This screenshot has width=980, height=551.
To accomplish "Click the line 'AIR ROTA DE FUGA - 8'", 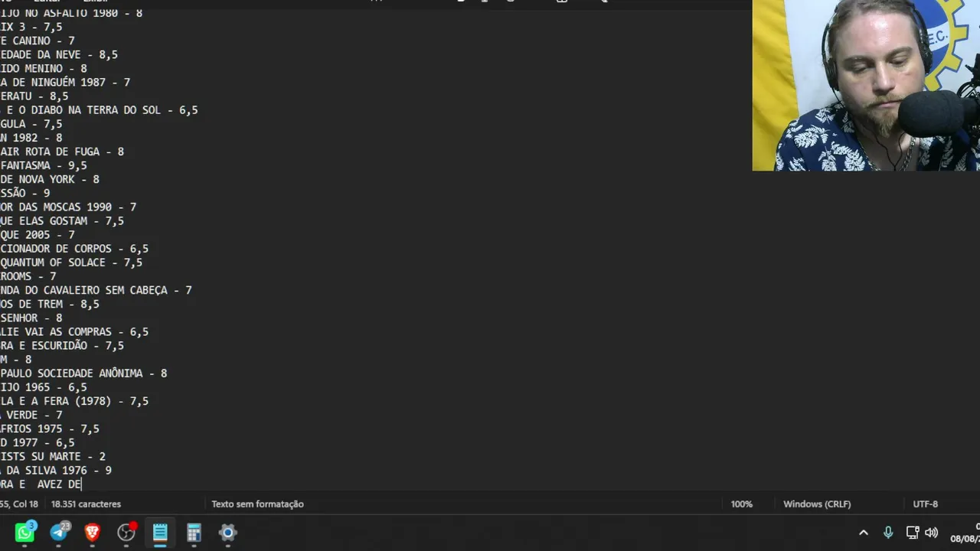I will click(62, 152).
